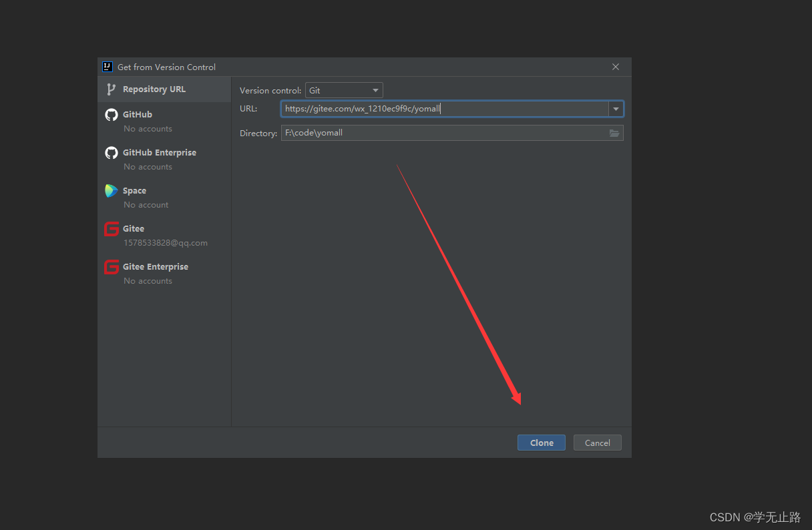Click 'No accounts' under Gitee Enterprise
This screenshot has width=812, height=530.
[148, 281]
